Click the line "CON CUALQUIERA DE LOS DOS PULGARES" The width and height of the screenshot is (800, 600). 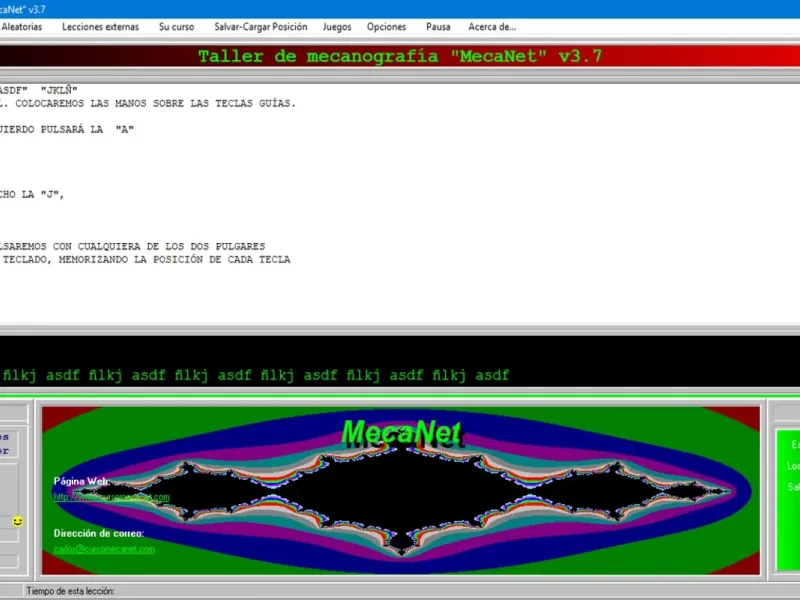pyautogui.click(x=159, y=246)
